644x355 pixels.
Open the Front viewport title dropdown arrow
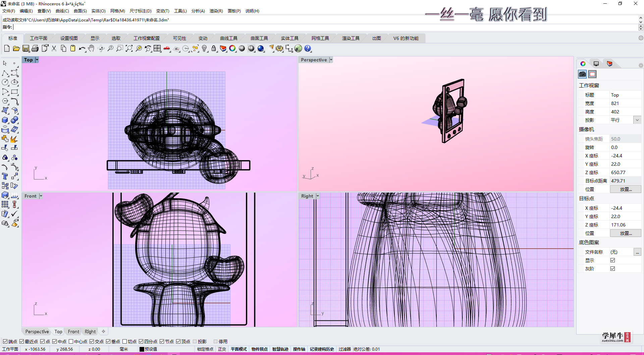click(x=41, y=196)
